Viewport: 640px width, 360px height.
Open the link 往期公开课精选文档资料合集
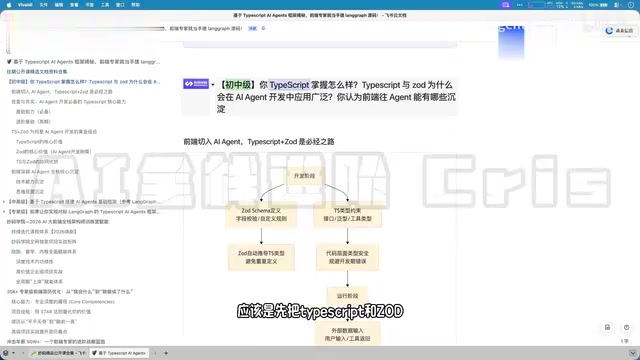[37, 71]
